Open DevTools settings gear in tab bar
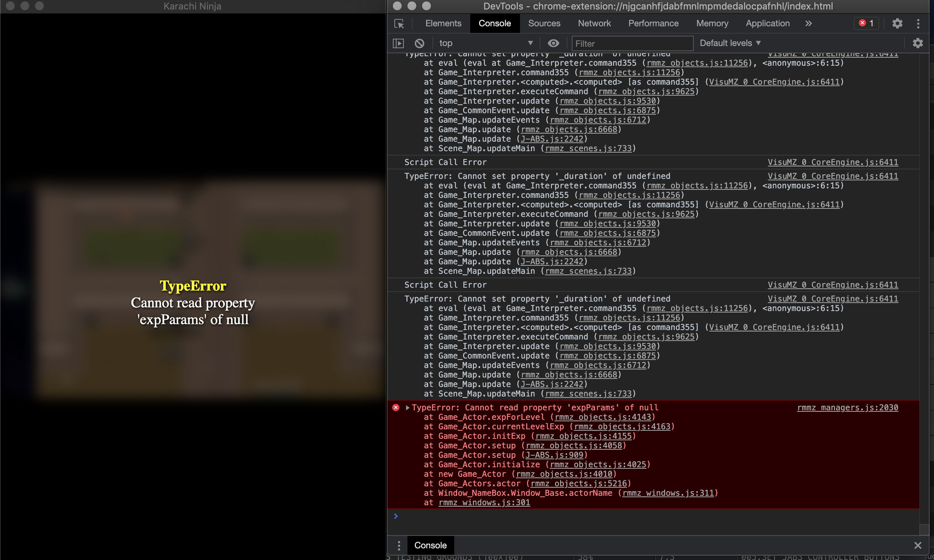The image size is (934, 560). click(x=897, y=23)
